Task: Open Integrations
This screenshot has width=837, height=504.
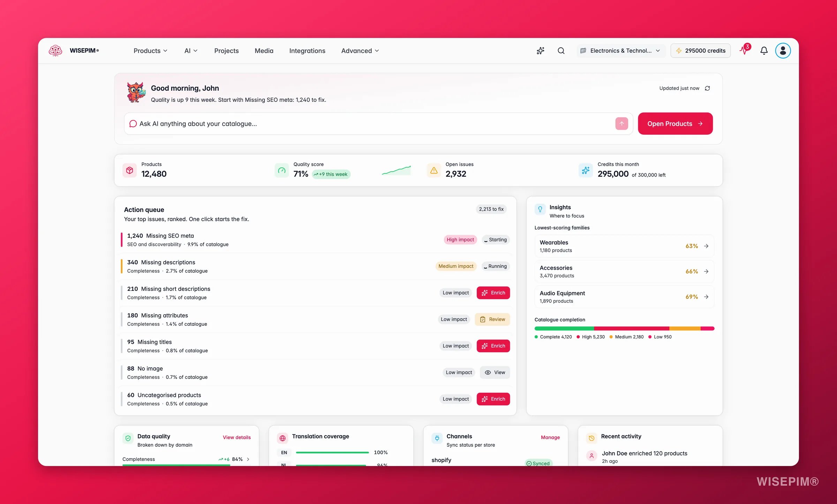Action: (x=307, y=51)
